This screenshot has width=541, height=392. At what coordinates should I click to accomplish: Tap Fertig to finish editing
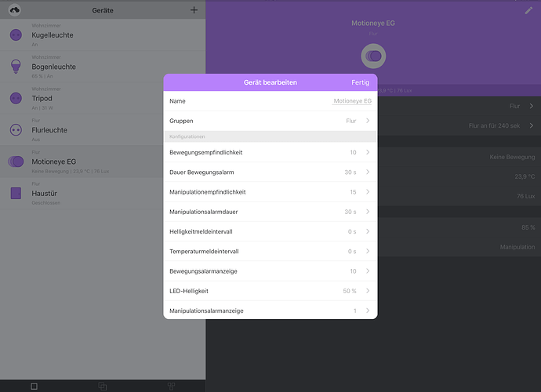[360, 82]
